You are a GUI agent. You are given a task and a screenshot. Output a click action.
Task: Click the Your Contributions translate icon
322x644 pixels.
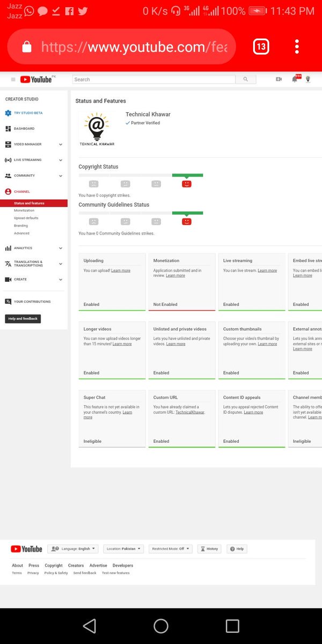pos(8,302)
